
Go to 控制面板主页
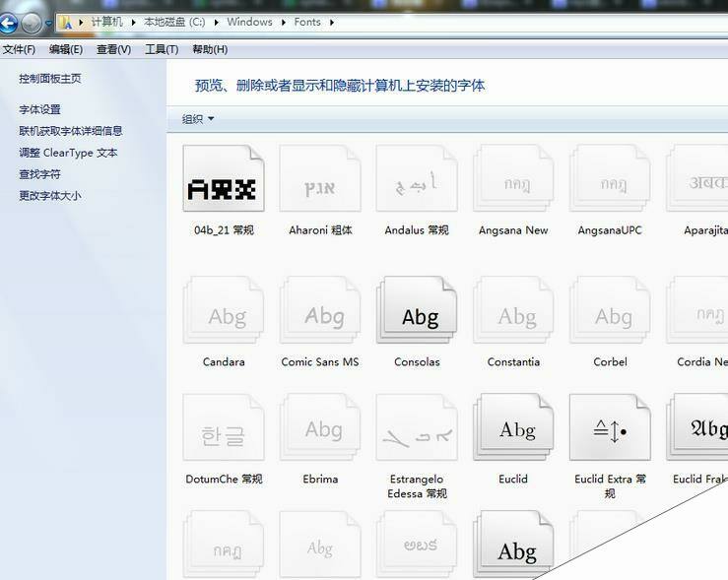pyautogui.click(x=50, y=78)
